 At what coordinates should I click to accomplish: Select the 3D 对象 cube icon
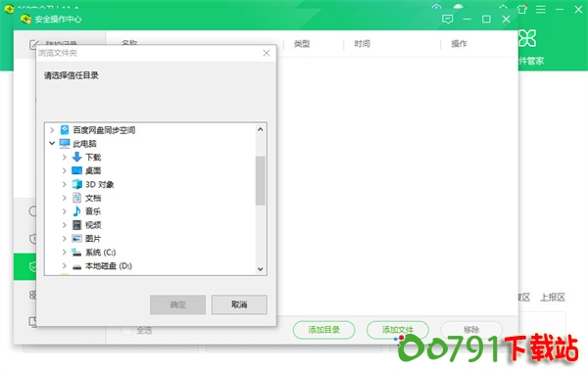click(x=76, y=184)
